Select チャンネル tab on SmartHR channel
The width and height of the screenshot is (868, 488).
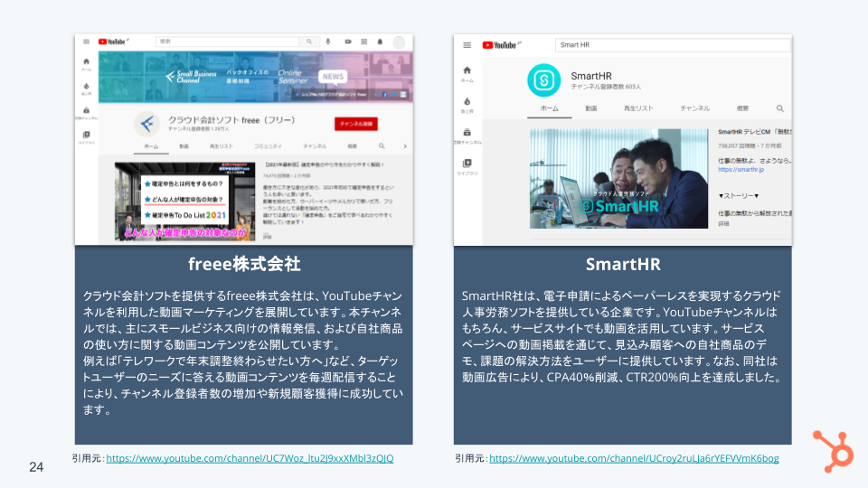point(694,108)
